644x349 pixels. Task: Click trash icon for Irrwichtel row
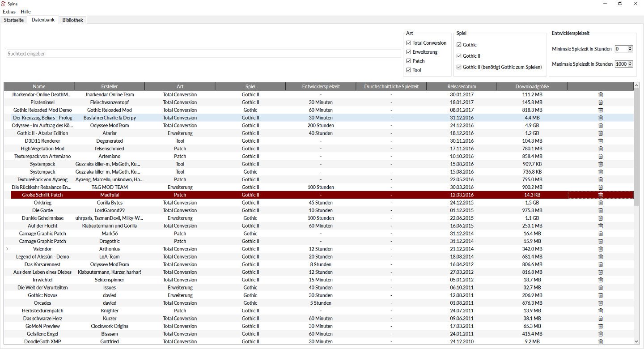[x=600, y=280]
